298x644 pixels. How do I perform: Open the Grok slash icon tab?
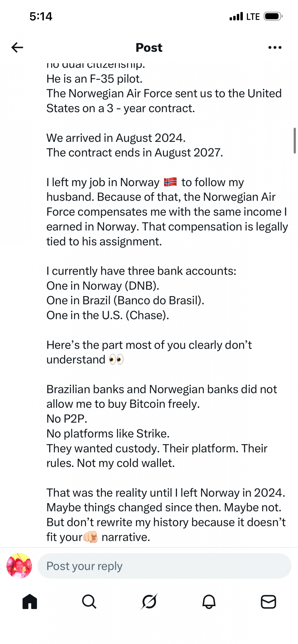coord(149,602)
